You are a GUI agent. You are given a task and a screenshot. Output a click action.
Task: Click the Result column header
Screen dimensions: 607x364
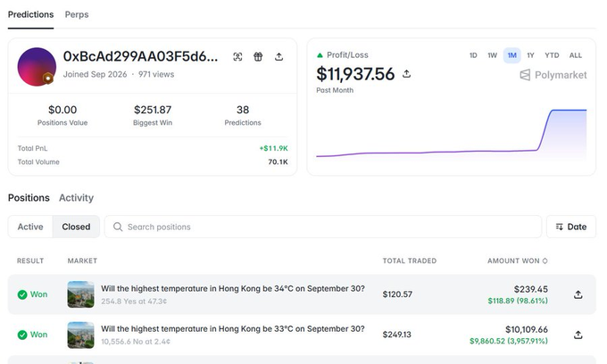pyautogui.click(x=30, y=261)
